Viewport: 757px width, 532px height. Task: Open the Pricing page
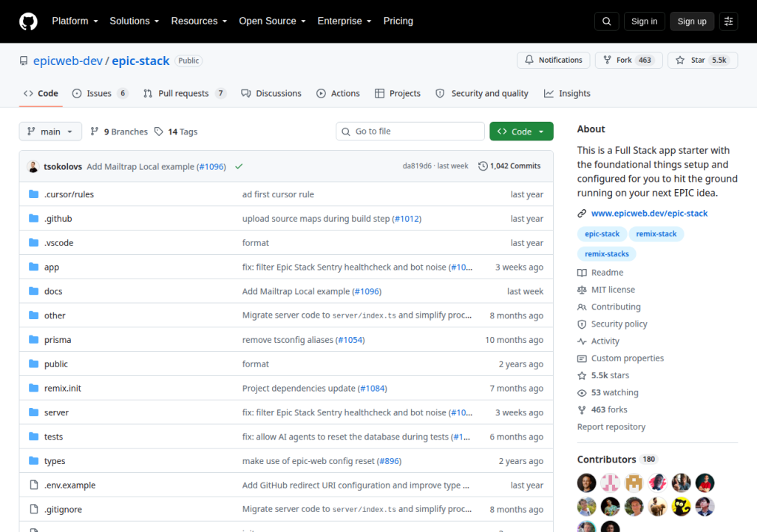(398, 21)
